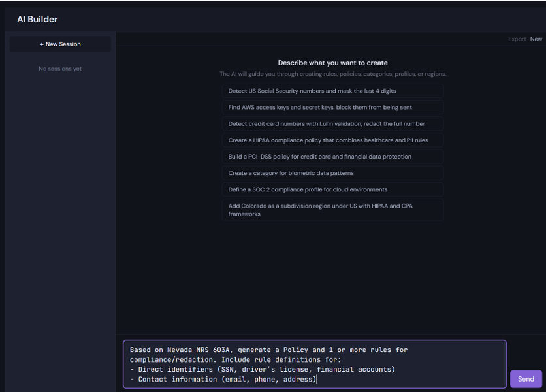Send the typed prompt
The width and height of the screenshot is (546, 392).
pos(526,379)
